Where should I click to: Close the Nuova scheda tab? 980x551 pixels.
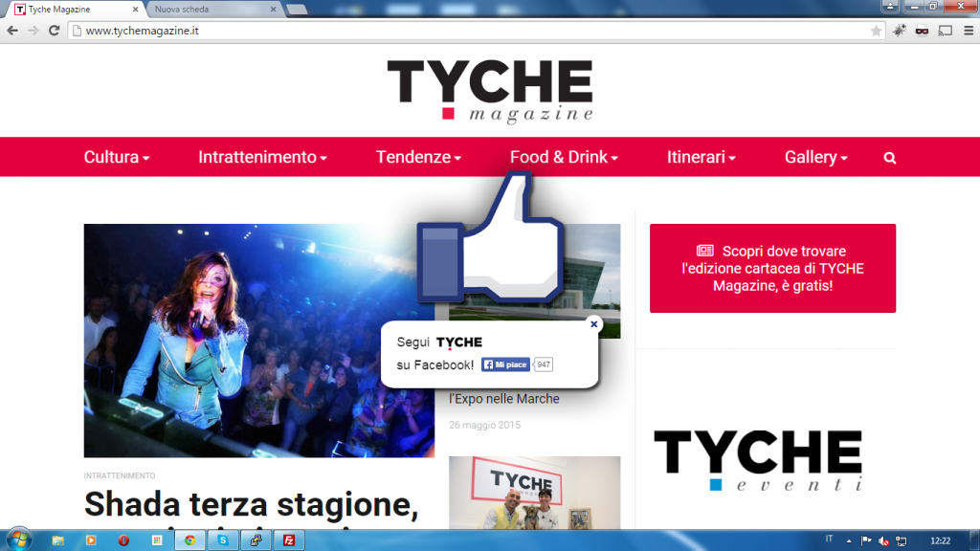pyautogui.click(x=273, y=10)
